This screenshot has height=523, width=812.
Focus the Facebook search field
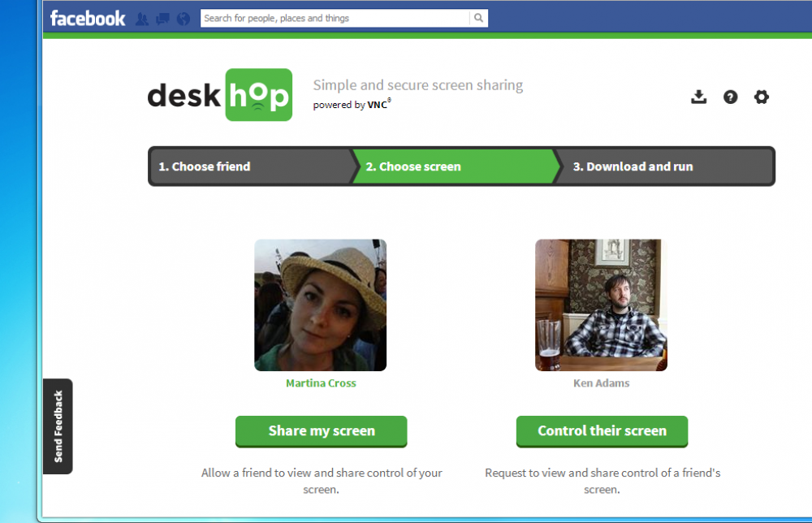(335, 18)
